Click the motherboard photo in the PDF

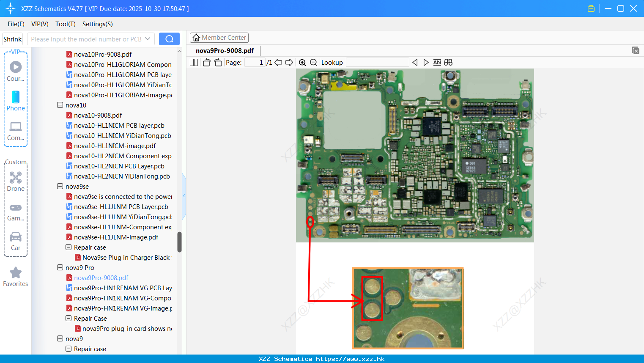415,156
